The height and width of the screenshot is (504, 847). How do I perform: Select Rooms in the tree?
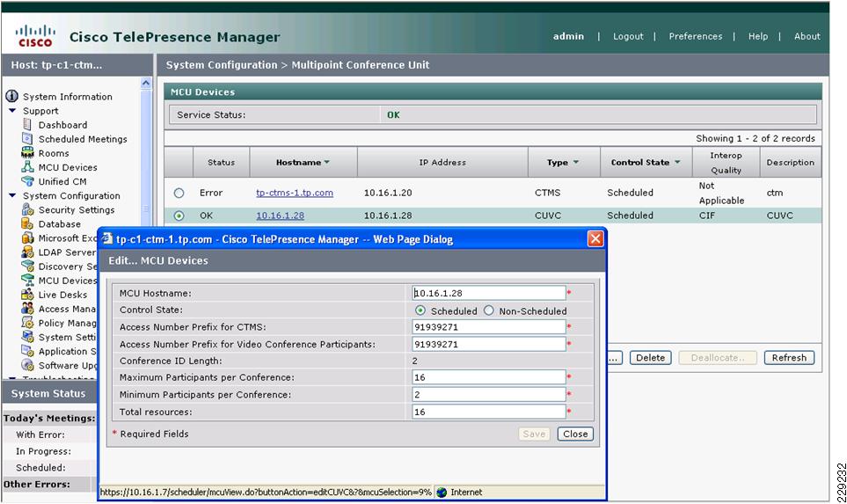(54, 153)
